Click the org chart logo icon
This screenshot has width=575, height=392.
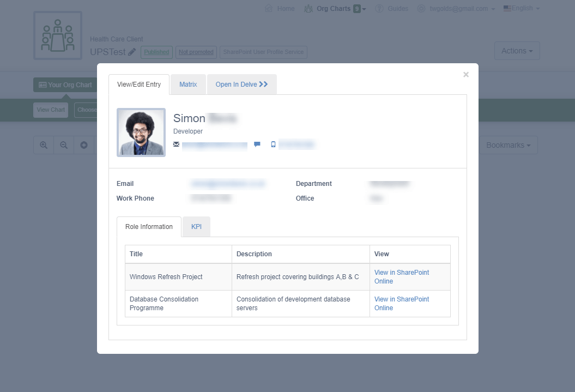pyautogui.click(x=58, y=35)
